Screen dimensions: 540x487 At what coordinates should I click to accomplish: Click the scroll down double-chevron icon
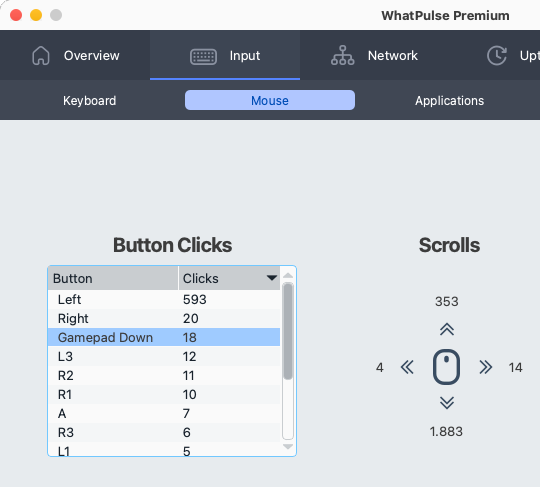click(x=447, y=403)
